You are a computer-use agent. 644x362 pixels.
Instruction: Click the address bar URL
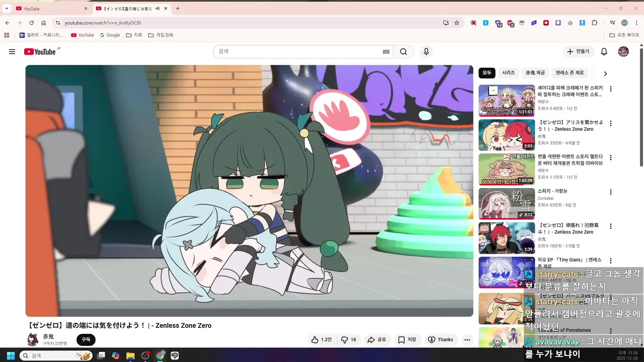[103, 23]
